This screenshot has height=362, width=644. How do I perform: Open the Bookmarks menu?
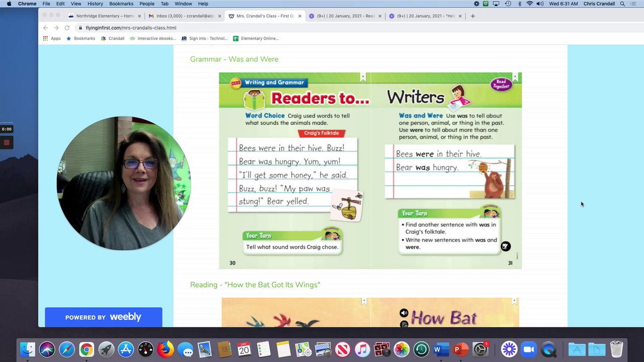coord(121,4)
